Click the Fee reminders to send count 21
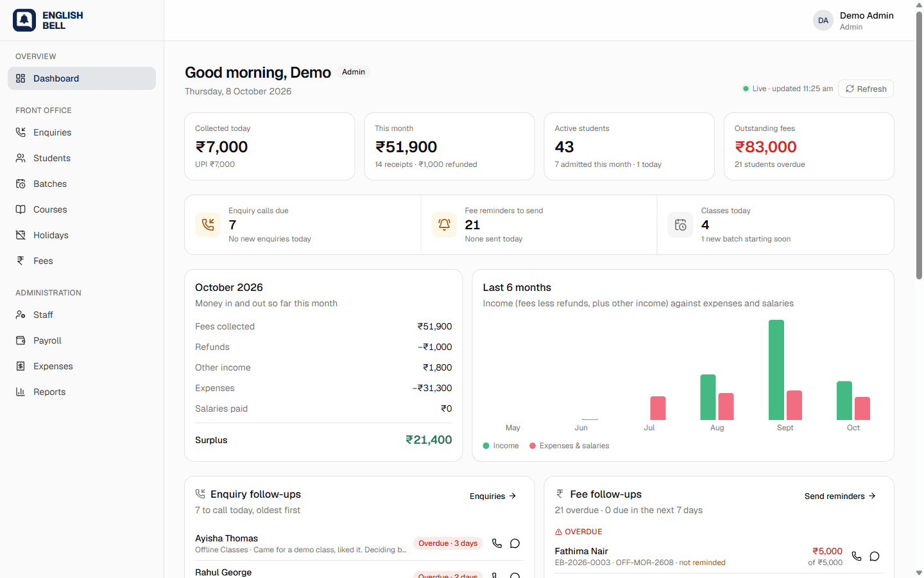Viewport: 924px width, 578px height. tap(472, 225)
